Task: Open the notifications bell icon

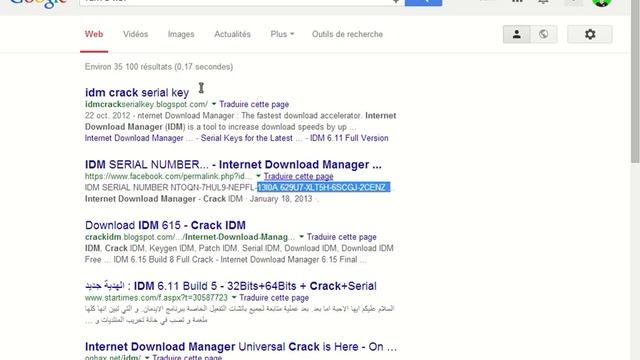Action: 543,2
